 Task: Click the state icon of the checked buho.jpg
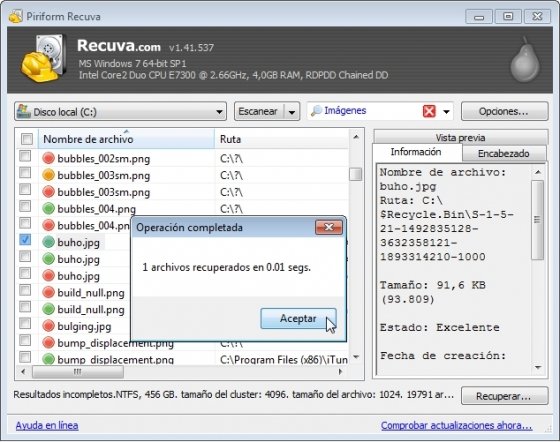[x=49, y=242]
